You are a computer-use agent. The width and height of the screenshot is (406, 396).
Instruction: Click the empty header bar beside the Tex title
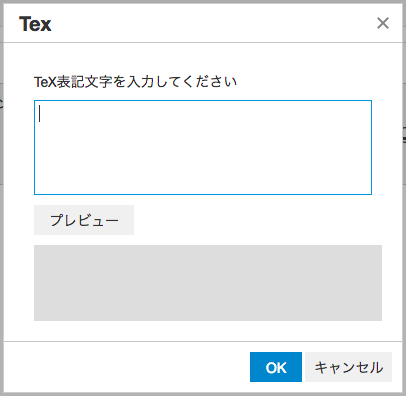pos(213,23)
